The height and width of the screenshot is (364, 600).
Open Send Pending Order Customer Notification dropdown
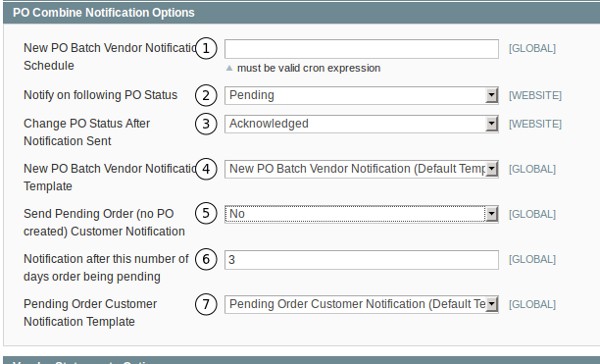coord(361,214)
